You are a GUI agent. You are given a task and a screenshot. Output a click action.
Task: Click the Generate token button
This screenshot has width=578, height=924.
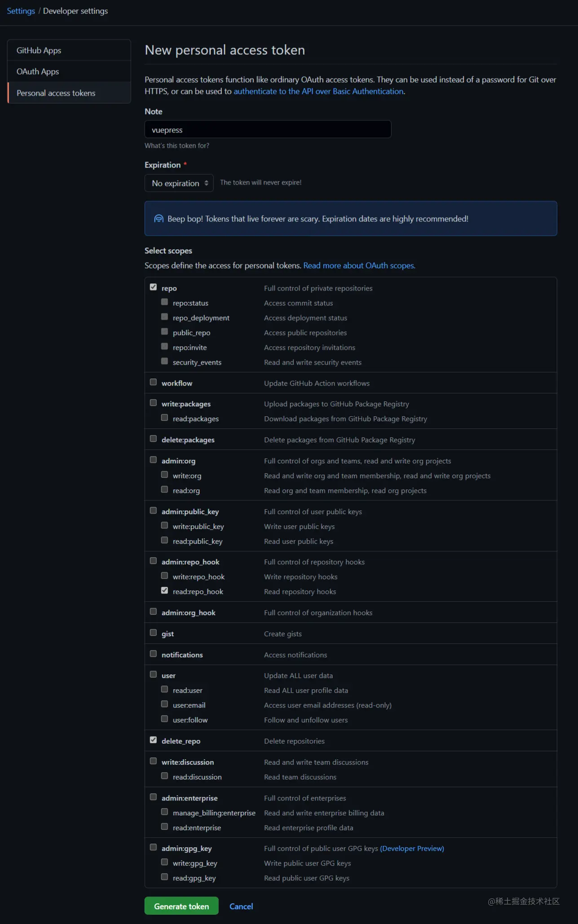pos(181,906)
